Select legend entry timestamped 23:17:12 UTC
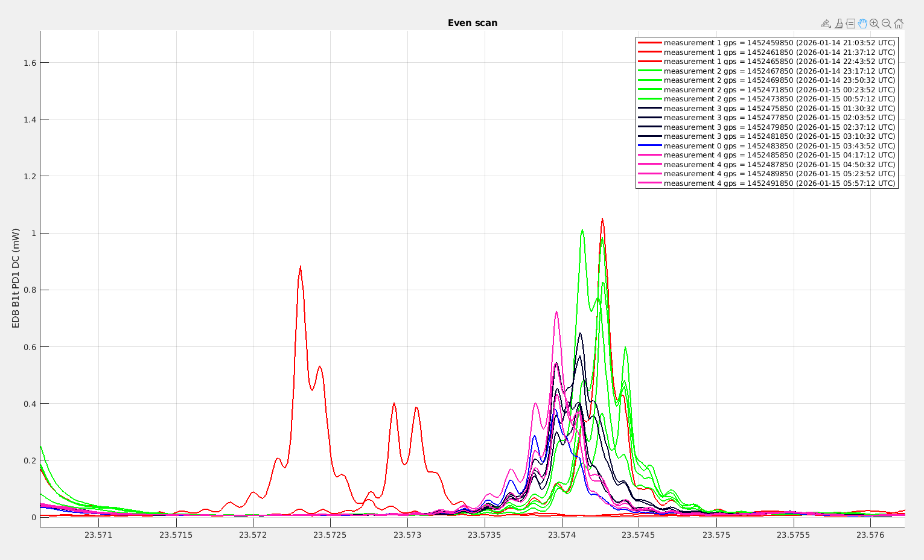Viewport: 924px width, 560px height. (779, 71)
